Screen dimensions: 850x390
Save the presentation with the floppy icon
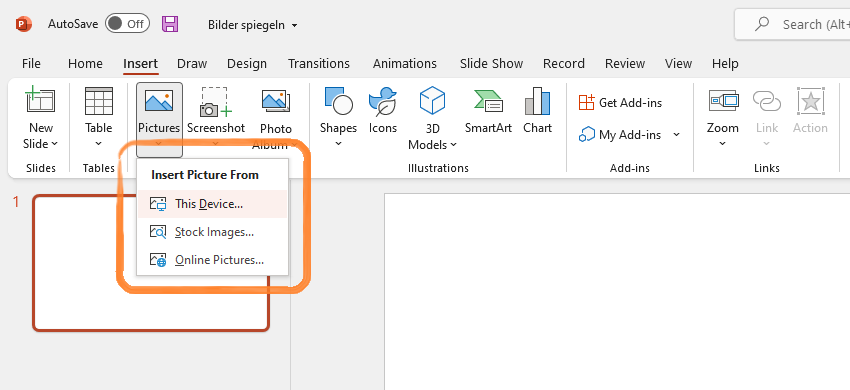(170, 24)
